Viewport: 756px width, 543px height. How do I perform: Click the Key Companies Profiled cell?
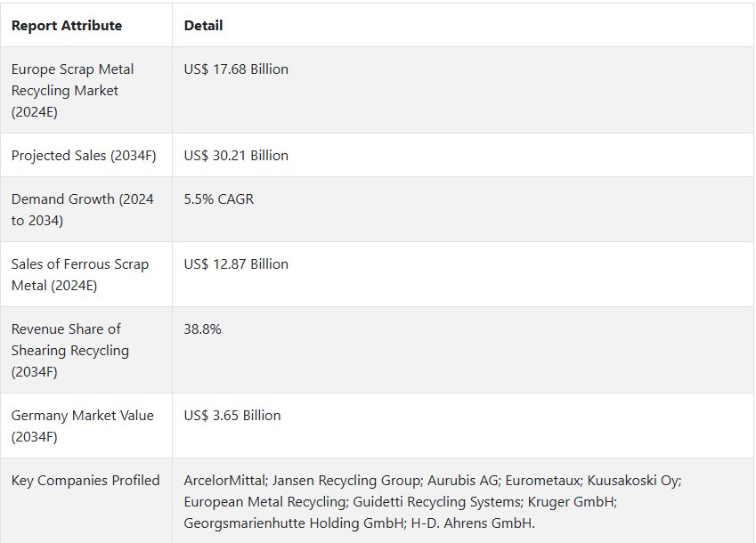(85, 481)
